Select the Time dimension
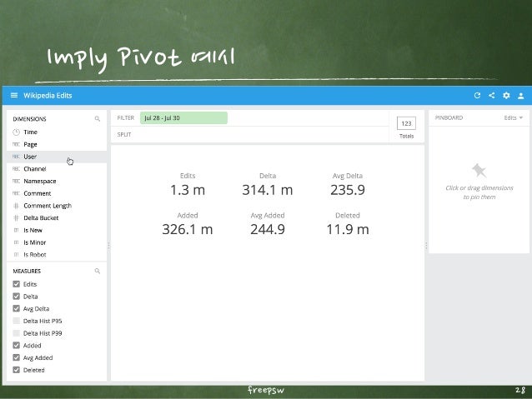The width and height of the screenshot is (532, 399). tap(57, 132)
